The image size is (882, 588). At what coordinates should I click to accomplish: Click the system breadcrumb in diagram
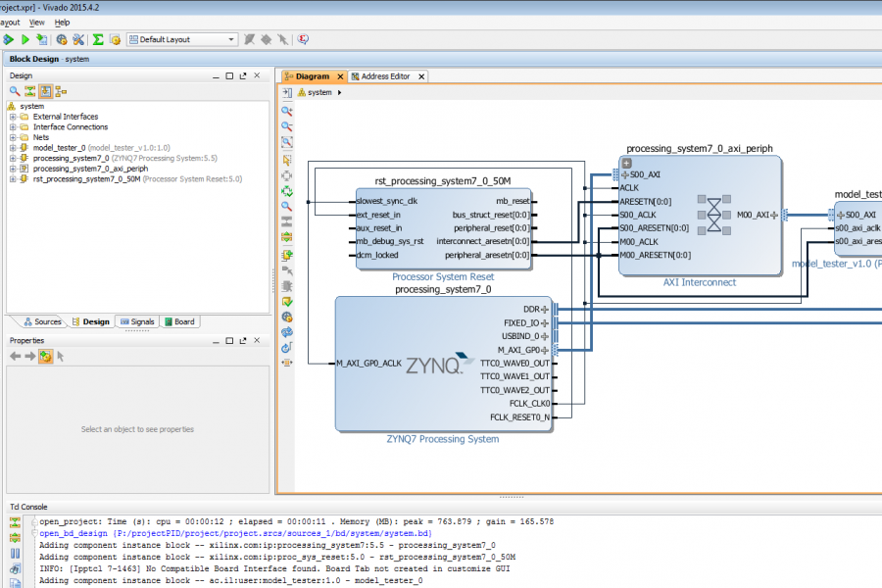[x=319, y=92]
